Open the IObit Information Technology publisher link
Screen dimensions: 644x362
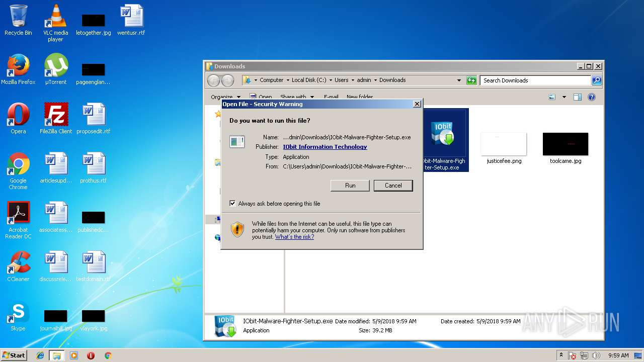click(x=325, y=147)
